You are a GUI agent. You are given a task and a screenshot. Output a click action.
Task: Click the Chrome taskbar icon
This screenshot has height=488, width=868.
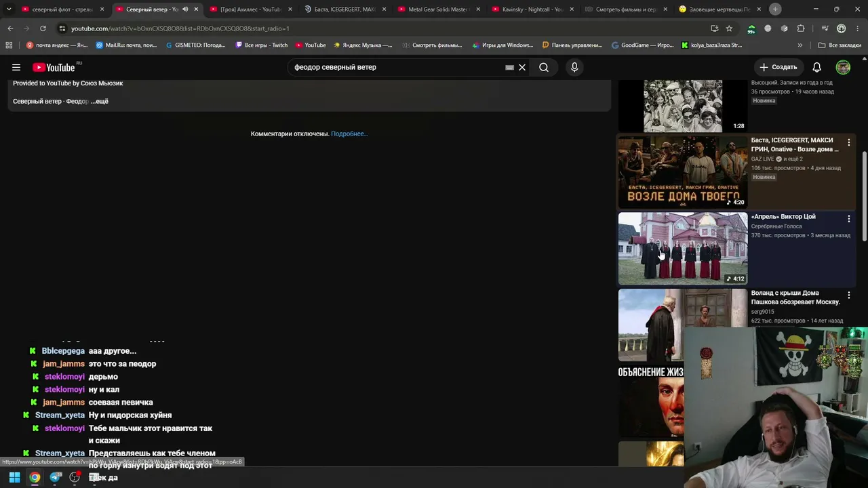[35, 478]
